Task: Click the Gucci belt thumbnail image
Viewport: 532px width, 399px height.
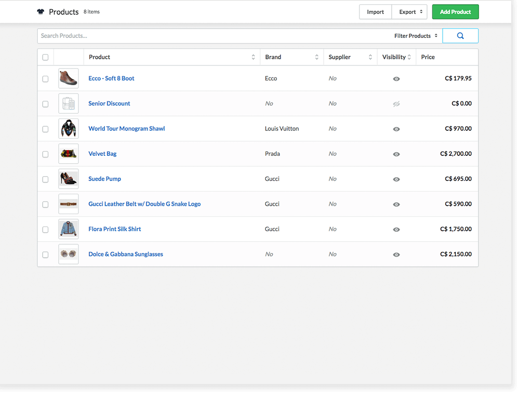Action: tap(69, 204)
